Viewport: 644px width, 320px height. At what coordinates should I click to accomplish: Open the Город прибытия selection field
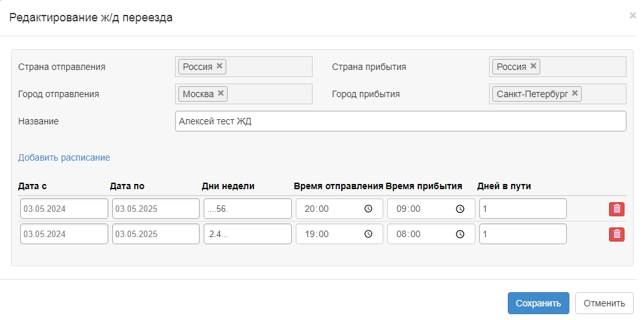pyautogui.click(x=603, y=94)
